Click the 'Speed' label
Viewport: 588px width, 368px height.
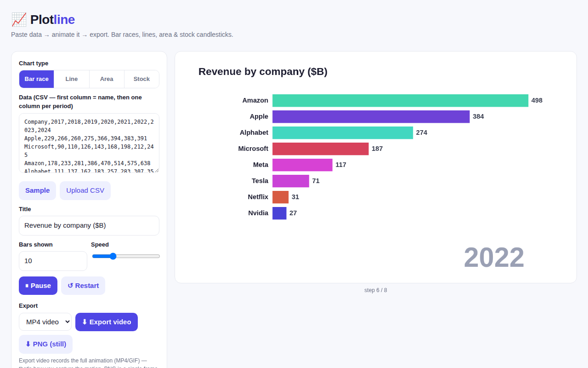[x=100, y=245]
